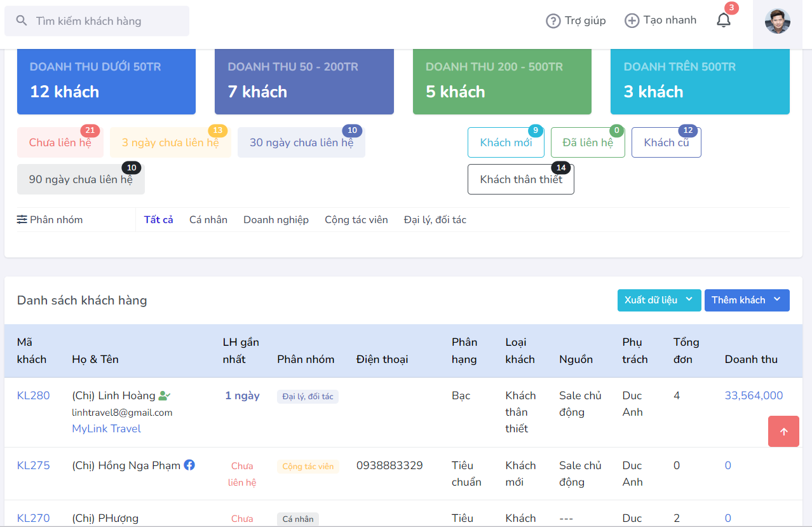Viewport: 812px width, 527px height.
Task: Toggle the Đã liên hệ filter
Action: (588, 142)
